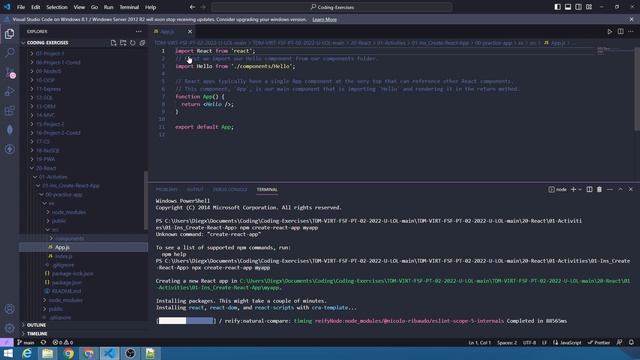Open the Help menu
This screenshot has width=640, height=360.
pyautogui.click(x=150, y=7)
